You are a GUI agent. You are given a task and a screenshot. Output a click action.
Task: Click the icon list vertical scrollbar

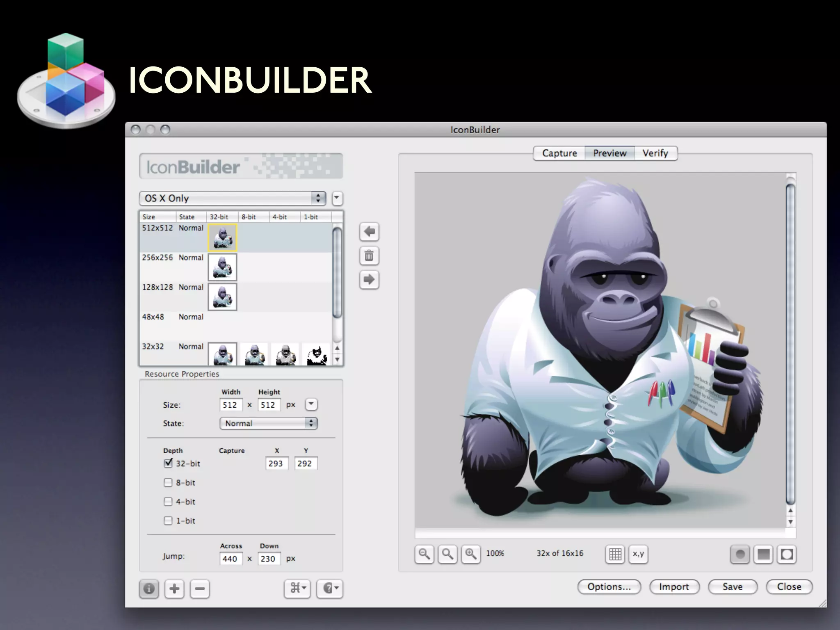tap(337, 272)
